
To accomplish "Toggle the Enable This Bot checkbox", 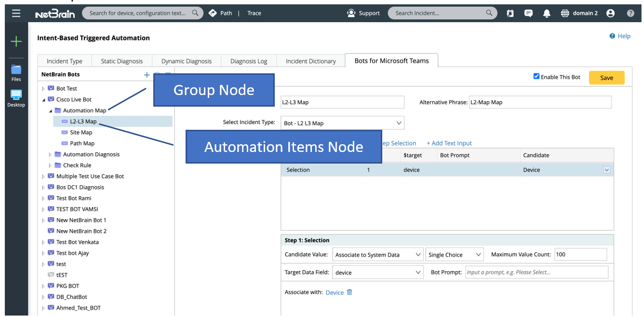I will click(x=536, y=77).
